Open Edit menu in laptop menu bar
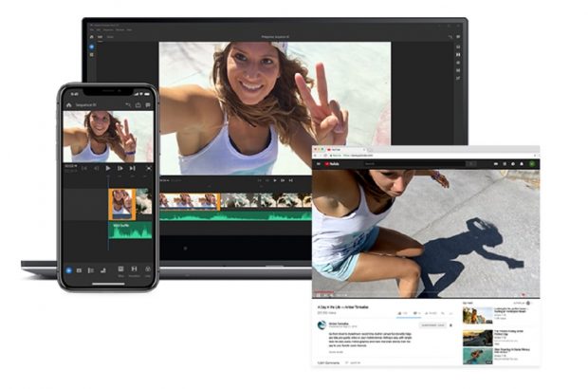 point(99,29)
